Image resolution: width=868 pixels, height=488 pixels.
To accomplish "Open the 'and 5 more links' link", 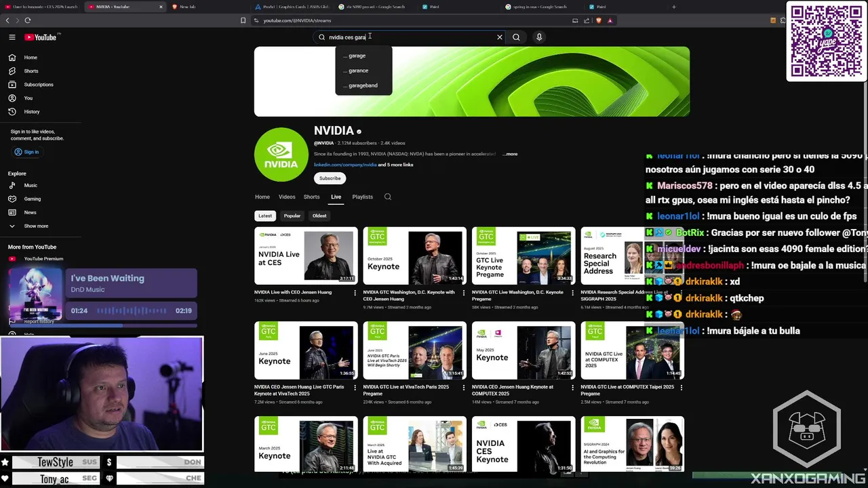I will tap(395, 165).
